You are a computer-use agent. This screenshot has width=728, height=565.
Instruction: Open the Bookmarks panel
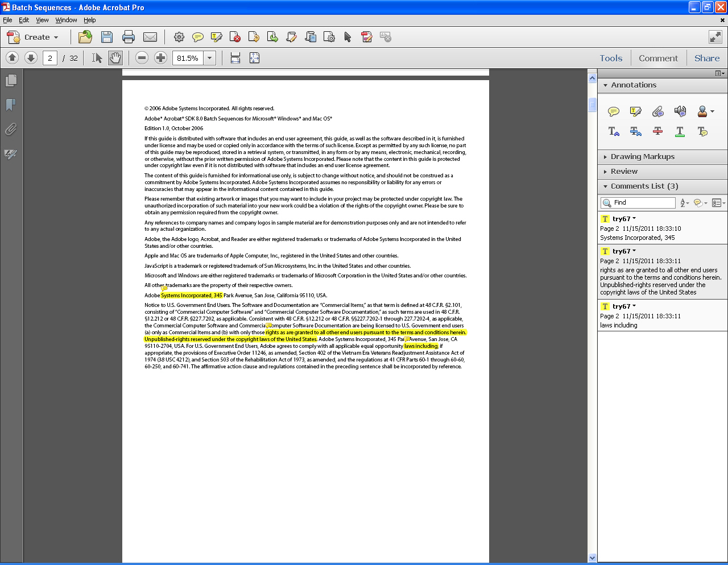pos(11,105)
